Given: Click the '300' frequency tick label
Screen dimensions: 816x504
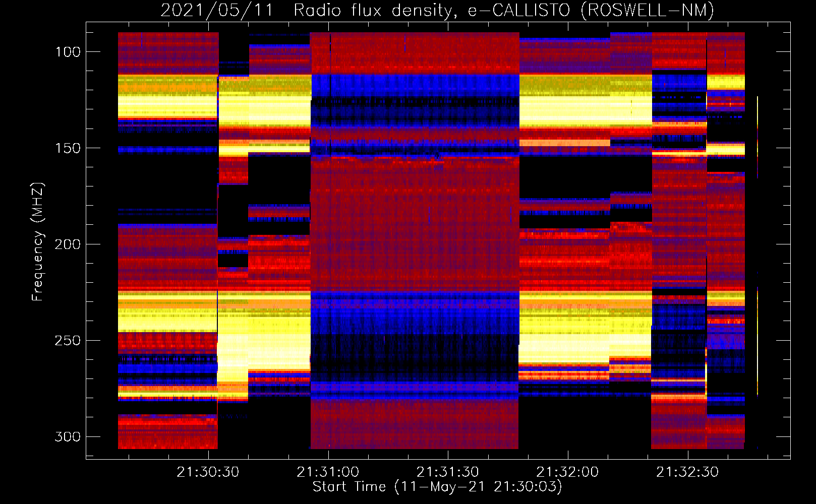Looking at the screenshot, I should click(68, 437).
